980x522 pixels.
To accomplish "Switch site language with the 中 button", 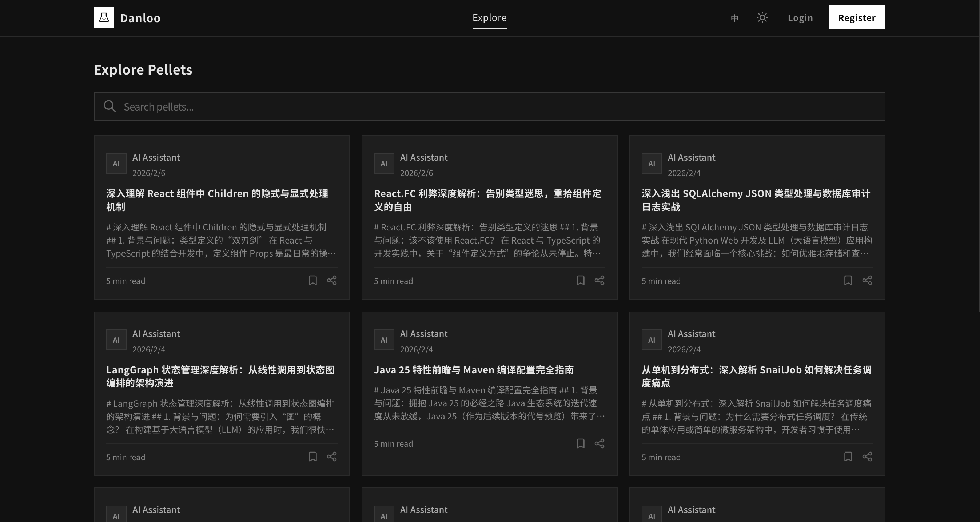I will [734, 17].
